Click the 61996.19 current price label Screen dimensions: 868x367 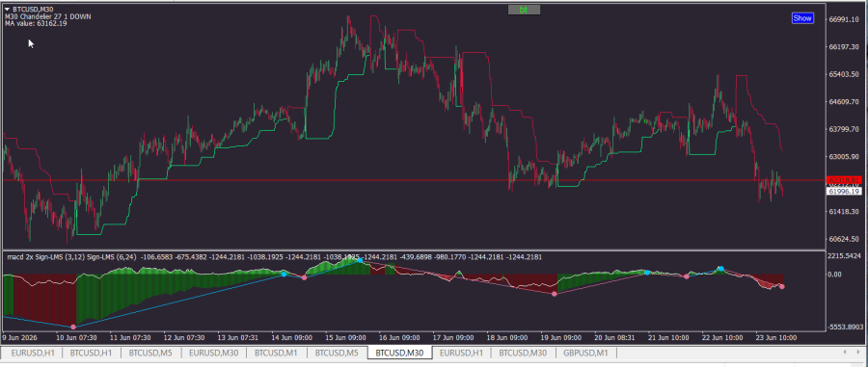point(844,192)
